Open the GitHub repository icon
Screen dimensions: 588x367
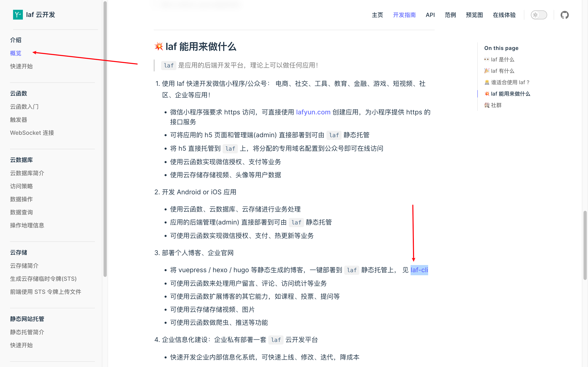565,15
